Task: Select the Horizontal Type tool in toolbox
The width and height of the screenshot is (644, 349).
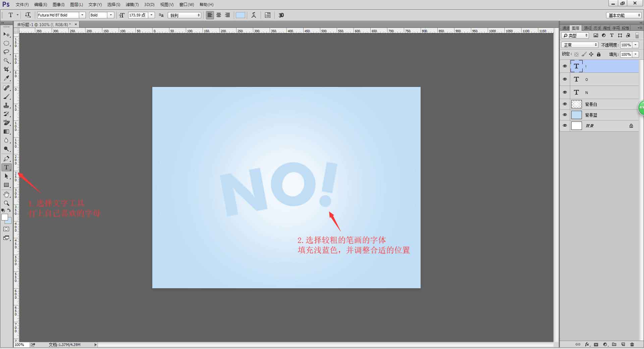Action: [x=6, y=167]
